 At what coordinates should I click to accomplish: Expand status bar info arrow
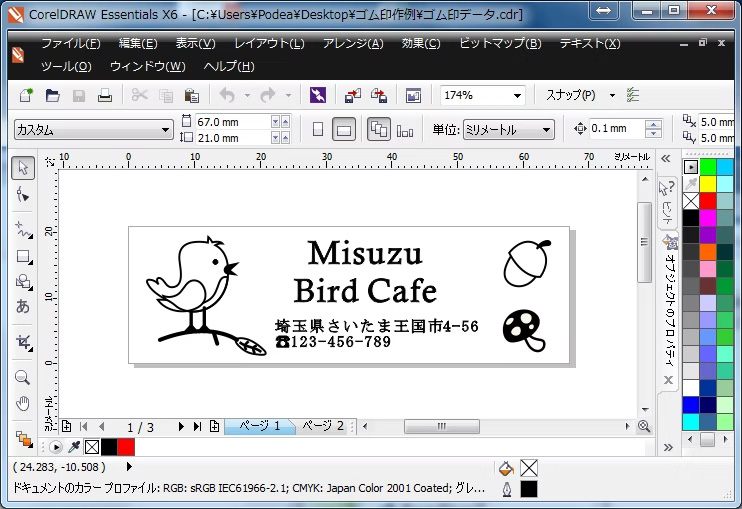tap(129, 467)
